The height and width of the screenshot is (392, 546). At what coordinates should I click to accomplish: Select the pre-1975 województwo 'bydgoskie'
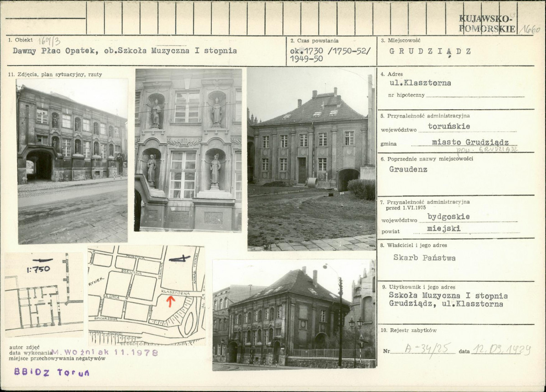(449, 217)
